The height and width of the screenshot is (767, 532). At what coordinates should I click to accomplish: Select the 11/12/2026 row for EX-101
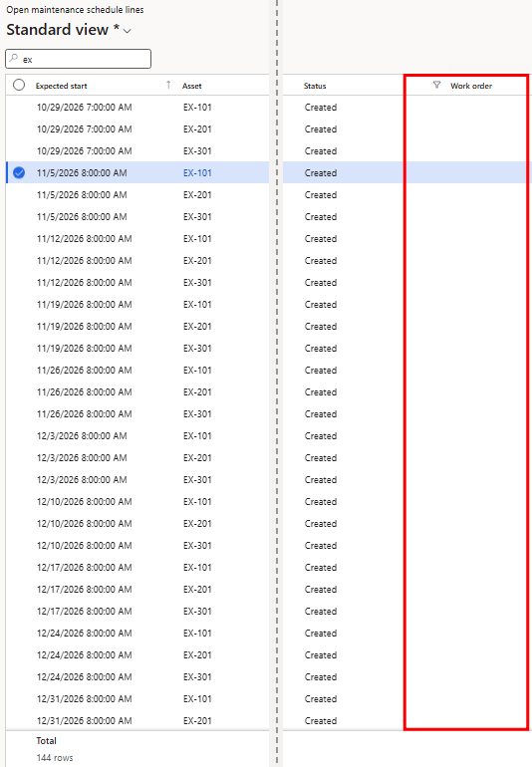tap(84, 239)
